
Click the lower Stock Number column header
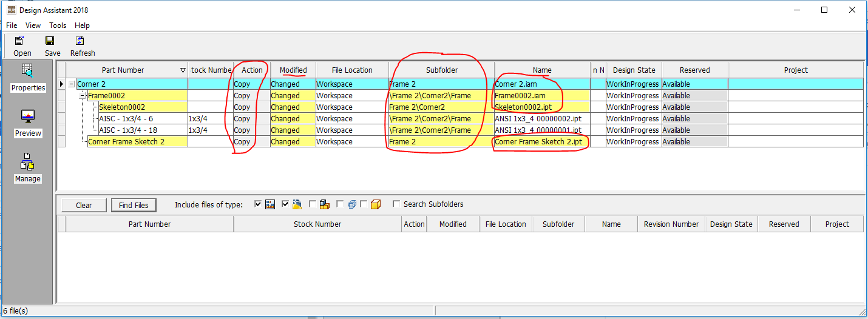coord(317,224)
